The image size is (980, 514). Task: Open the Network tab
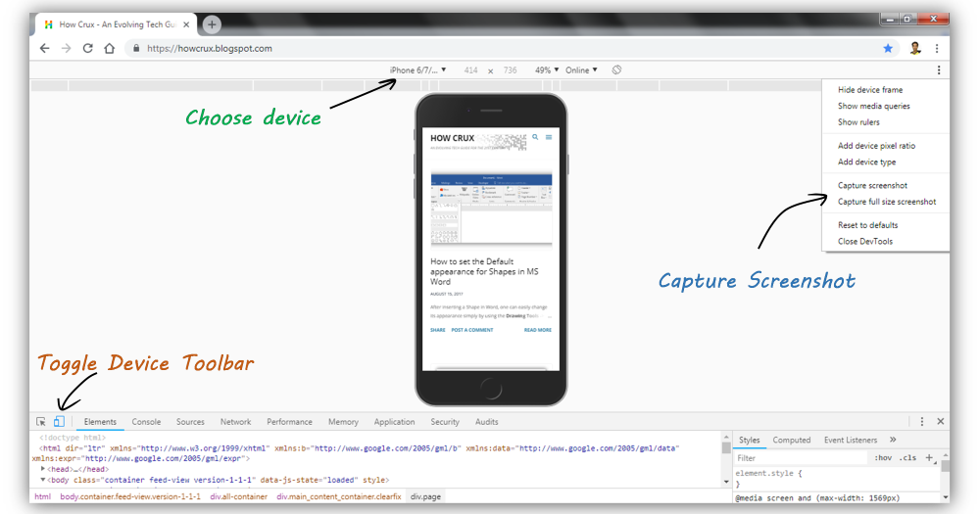pyautogui.click(x=235, y=422)
